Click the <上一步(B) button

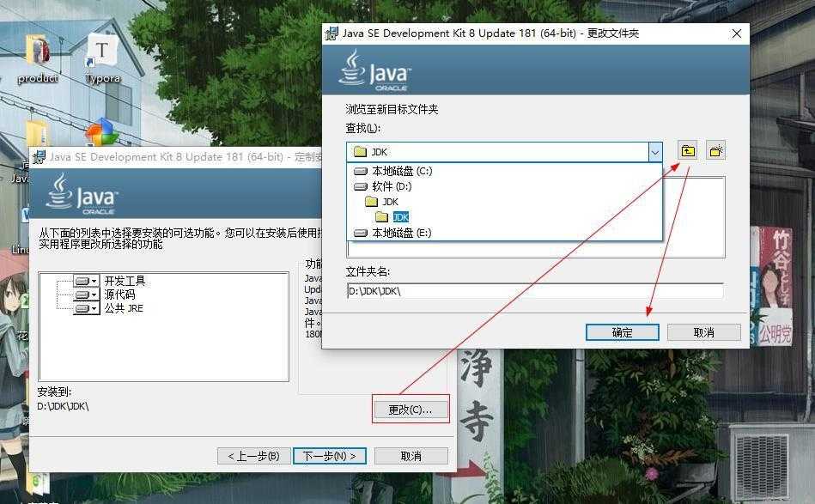[x=253, y=456]
